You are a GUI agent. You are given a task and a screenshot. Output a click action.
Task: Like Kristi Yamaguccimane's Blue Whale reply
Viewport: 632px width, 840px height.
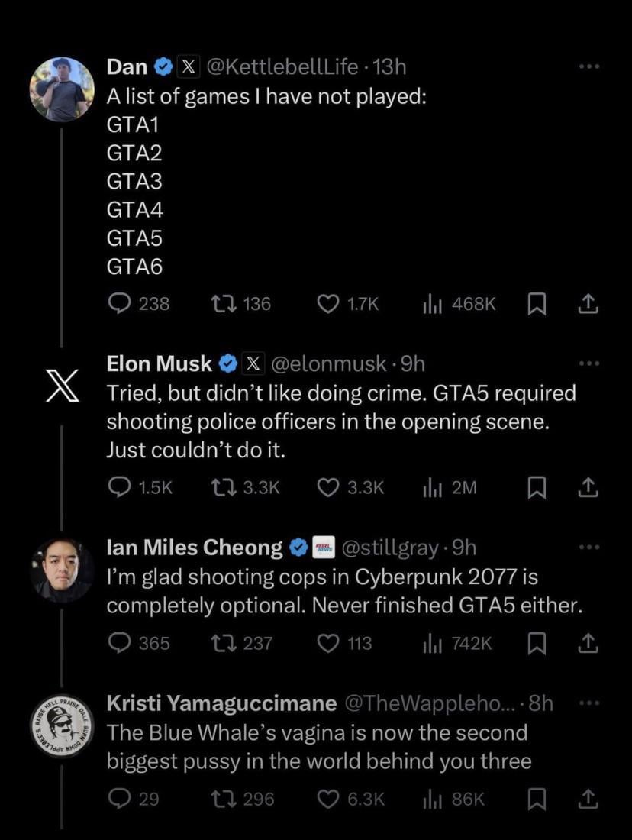[x=327, y=799]
